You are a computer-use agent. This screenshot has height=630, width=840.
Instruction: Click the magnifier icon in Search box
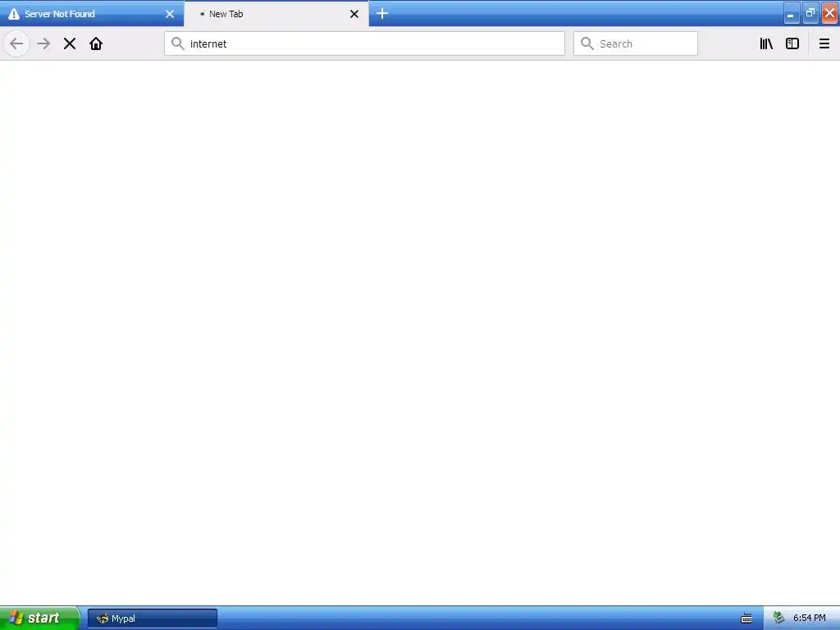[587, 43]
